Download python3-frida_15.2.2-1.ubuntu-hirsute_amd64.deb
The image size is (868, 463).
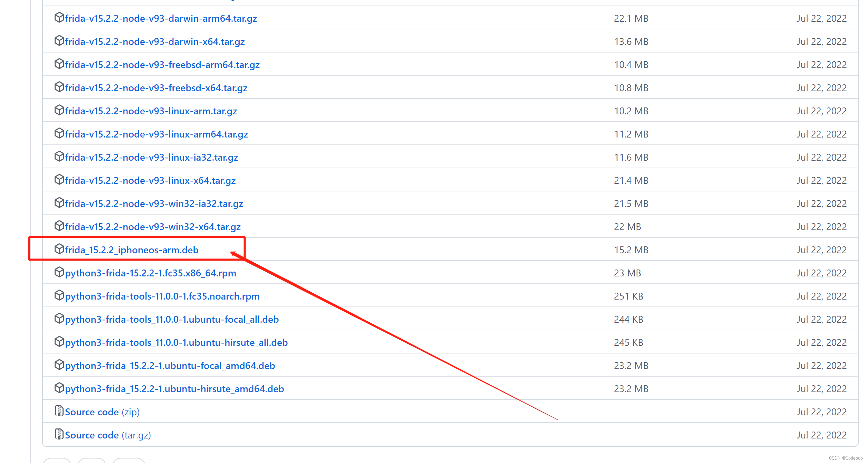pos(174,389)
